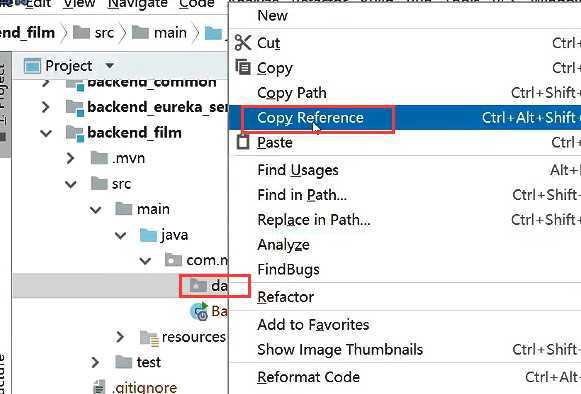Click the resources folder icon
Screen dimensions: 581x394
[149, 337]
